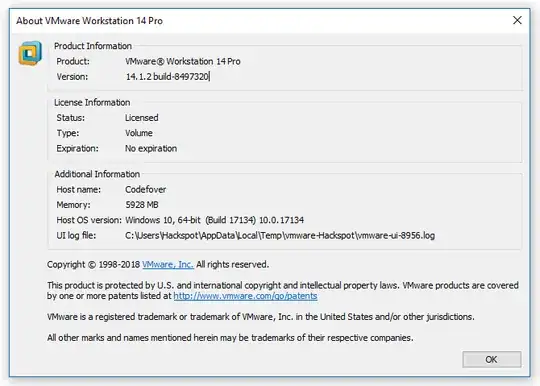The image size is (540, 386).
Task: Click the Product Information group label
Action: 93,46
